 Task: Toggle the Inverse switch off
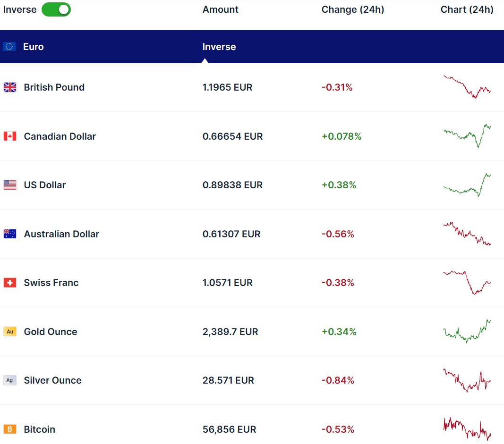click(56, 9)
